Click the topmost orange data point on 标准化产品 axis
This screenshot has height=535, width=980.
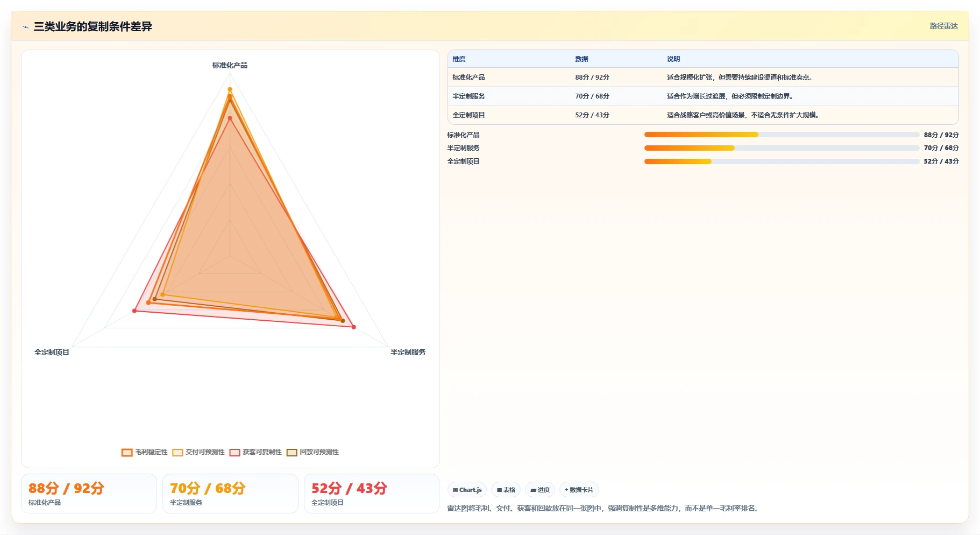(230, 89)
